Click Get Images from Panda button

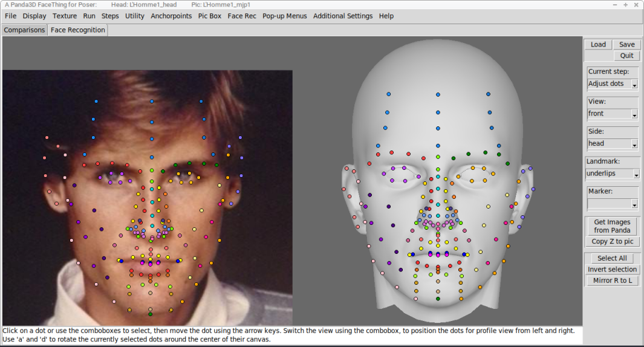[x=612, y=226]
